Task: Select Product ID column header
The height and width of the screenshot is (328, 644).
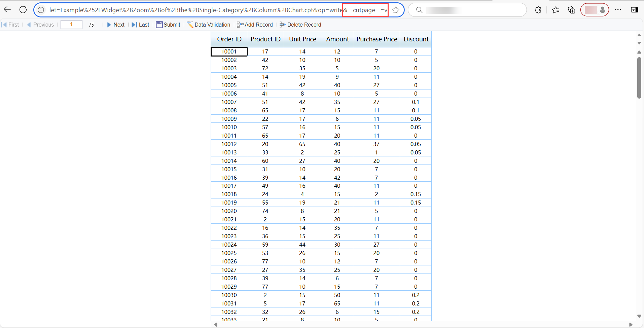Action: (x=265, y=39)
